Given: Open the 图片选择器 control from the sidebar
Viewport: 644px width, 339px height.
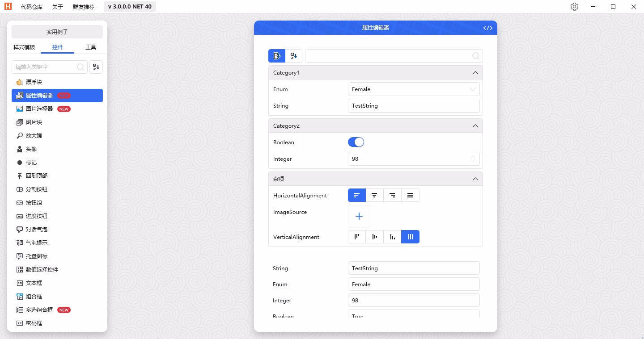Looking at the screenshot, I should pos(40,109).
